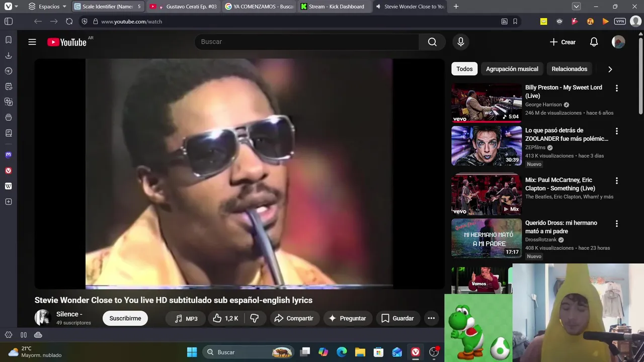Open the Downloads panel in sidebar

[9, 55]
